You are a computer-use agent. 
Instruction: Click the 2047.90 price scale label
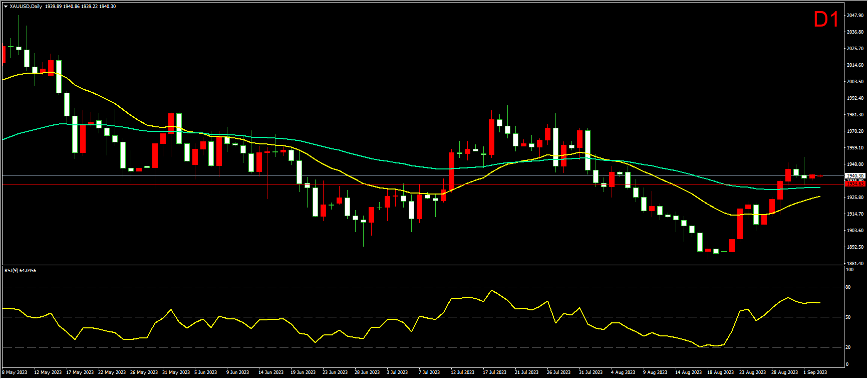[854, 16]
